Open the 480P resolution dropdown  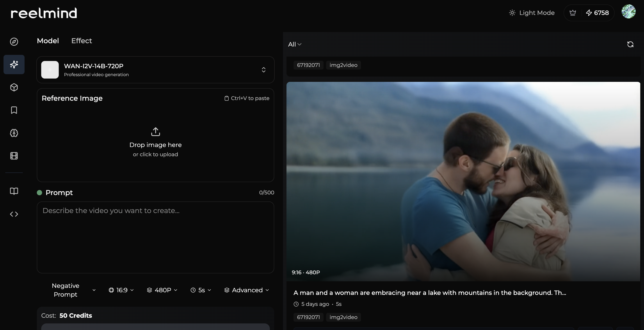162,290
